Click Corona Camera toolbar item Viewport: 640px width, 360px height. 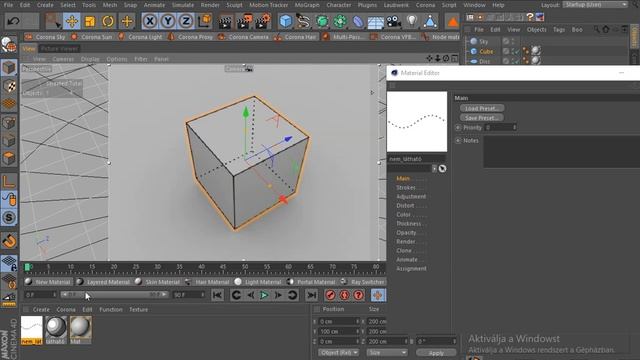pyautogui.click(x=243, y=37)
